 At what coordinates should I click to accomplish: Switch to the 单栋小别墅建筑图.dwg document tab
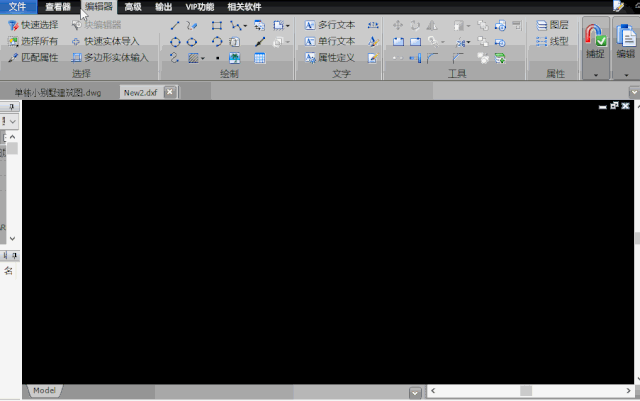(57, 92)
